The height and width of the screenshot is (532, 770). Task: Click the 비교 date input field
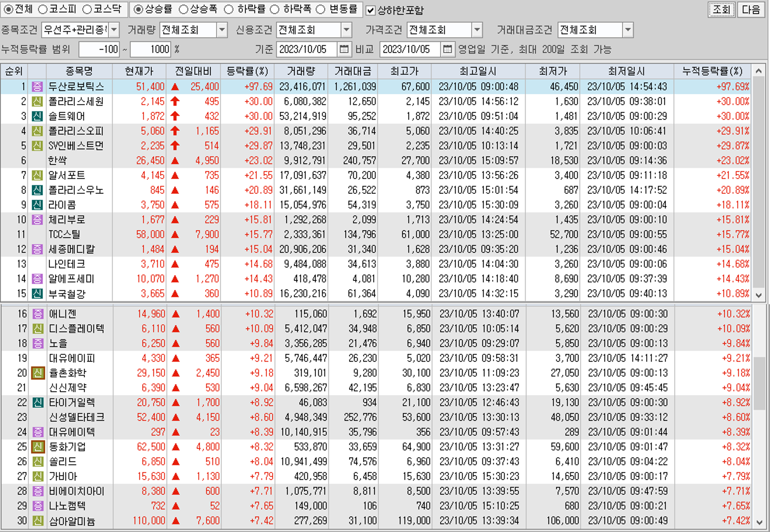pyautogui.click(x=410, y=49)
